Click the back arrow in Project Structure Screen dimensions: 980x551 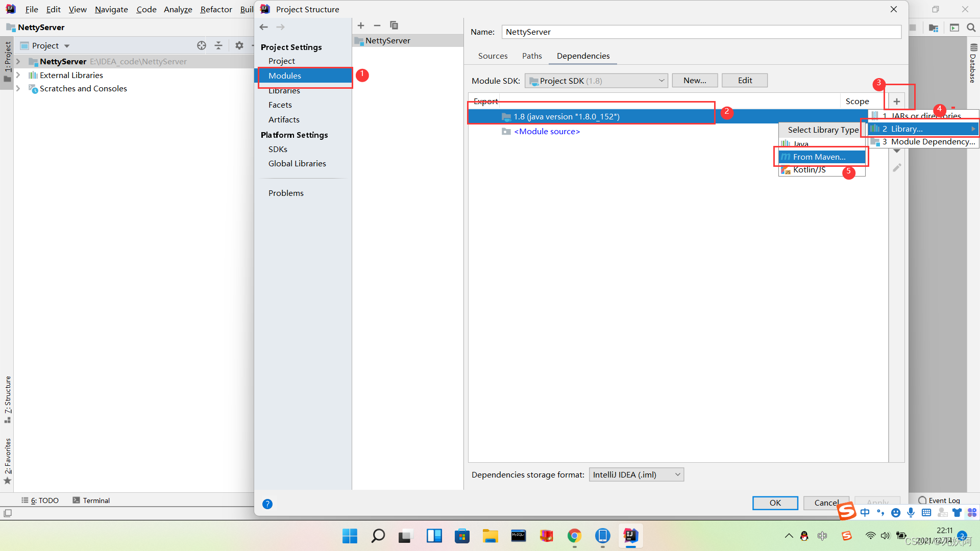(x=263, y=27)
